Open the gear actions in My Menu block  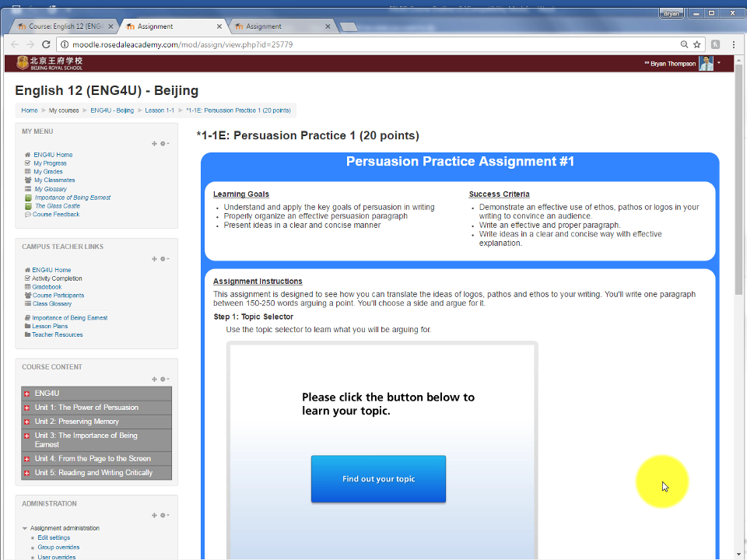[x=164, y=143]
